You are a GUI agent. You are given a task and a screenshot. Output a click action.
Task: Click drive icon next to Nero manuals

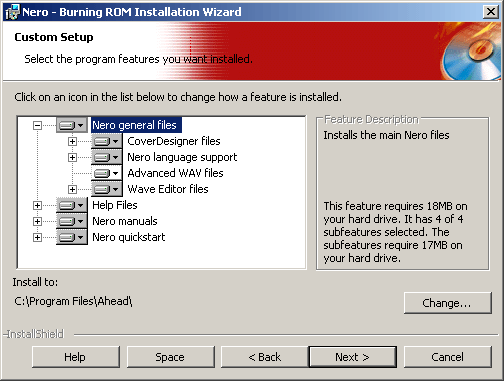click(x=72, y=221)
